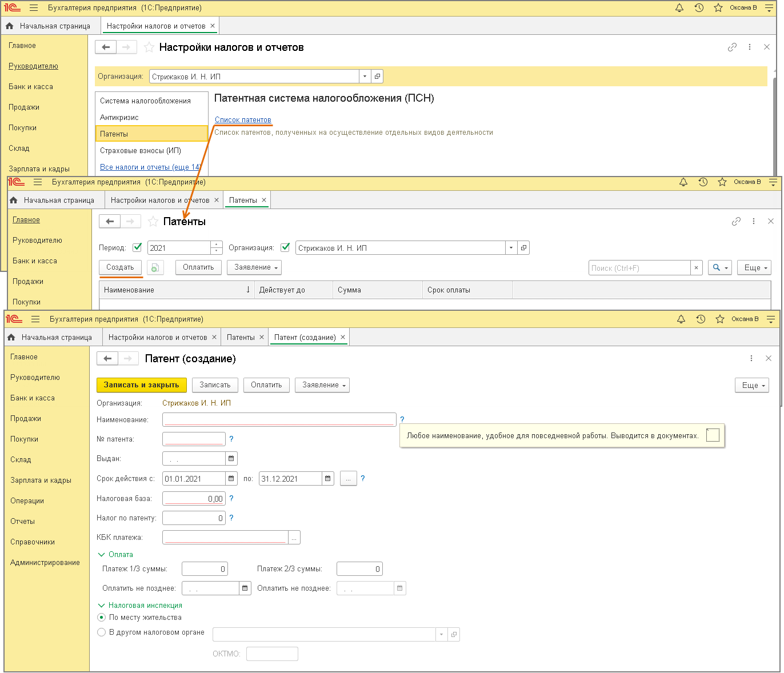This screenshot has width=784, height=673.
Task: Open history icon in top window title bar
Action: click(699, 8)
